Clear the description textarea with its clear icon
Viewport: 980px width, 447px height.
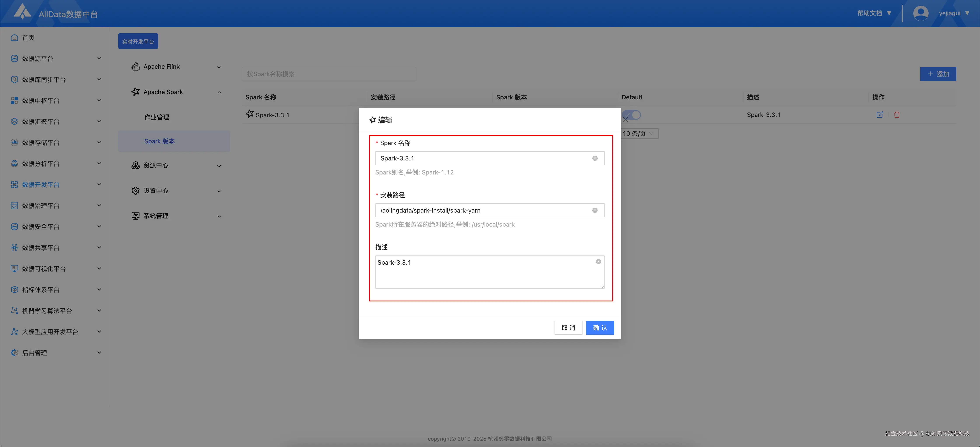598,262
